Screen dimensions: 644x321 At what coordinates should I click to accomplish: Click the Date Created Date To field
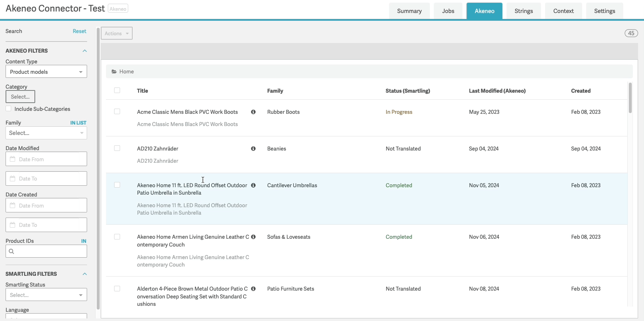click(46, 225)
